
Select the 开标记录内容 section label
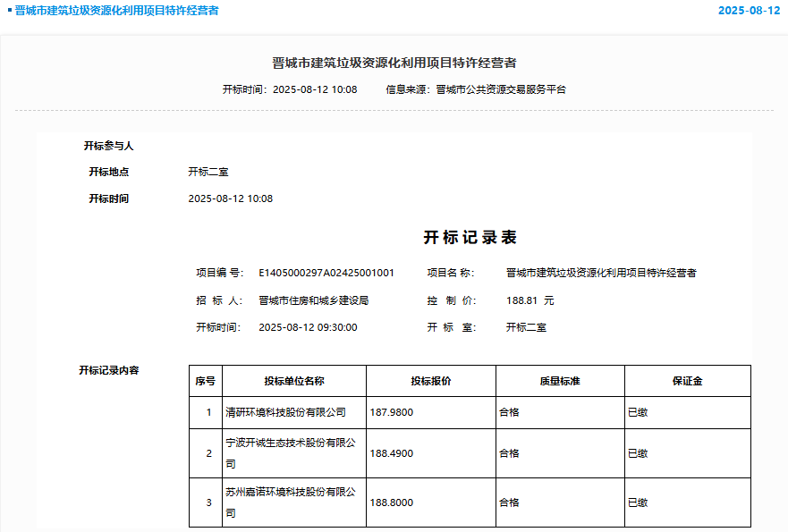(x=108, y=369)
